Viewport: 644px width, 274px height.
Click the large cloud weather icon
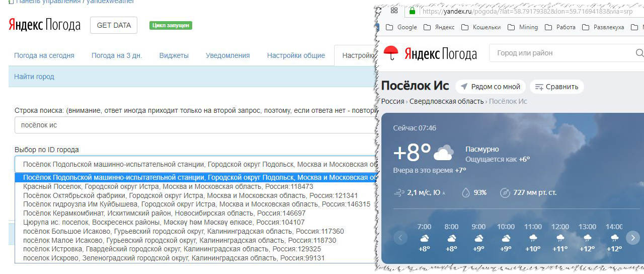[443, 152]
